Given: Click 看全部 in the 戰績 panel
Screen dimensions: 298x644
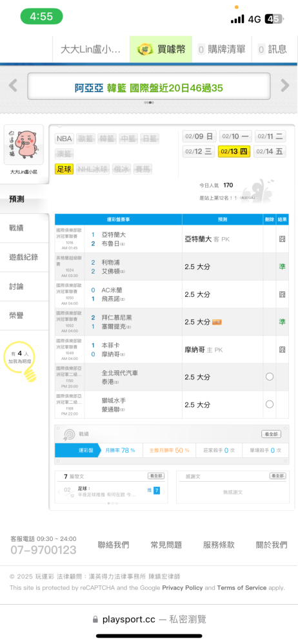Looking at the screenshot, I should pyautogui.click(x=272, y=434).
